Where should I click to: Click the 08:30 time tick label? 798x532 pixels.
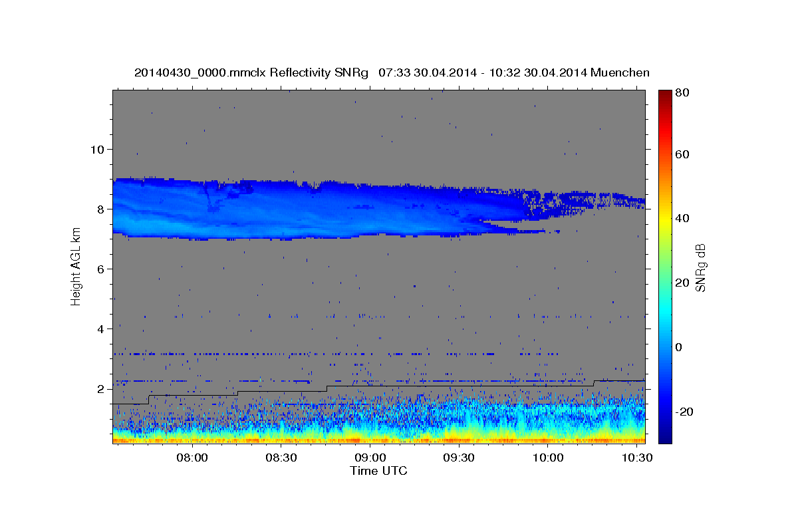click(281, 458)
